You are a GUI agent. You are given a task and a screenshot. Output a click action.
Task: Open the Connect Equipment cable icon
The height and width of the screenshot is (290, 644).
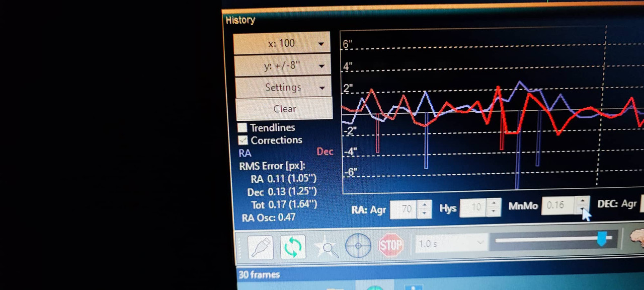click(260, 247)
